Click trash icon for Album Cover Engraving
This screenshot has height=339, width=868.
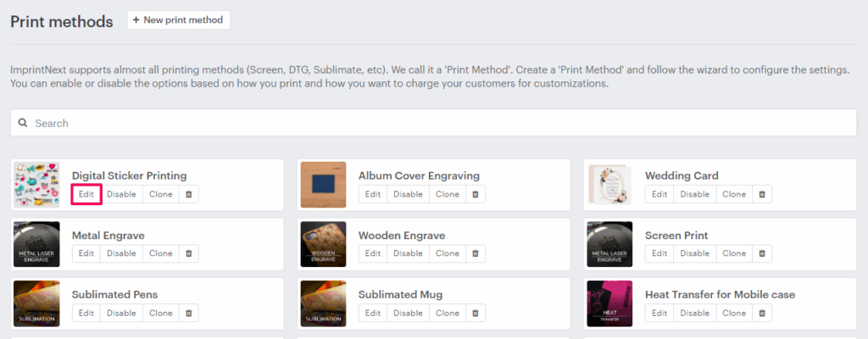tap(476, 194)
